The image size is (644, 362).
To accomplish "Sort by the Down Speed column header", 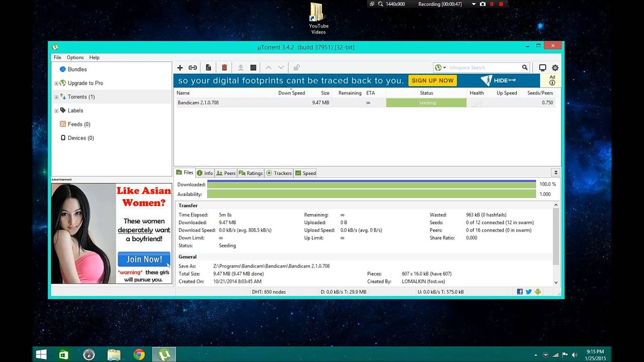I will (x=291, y=93).
